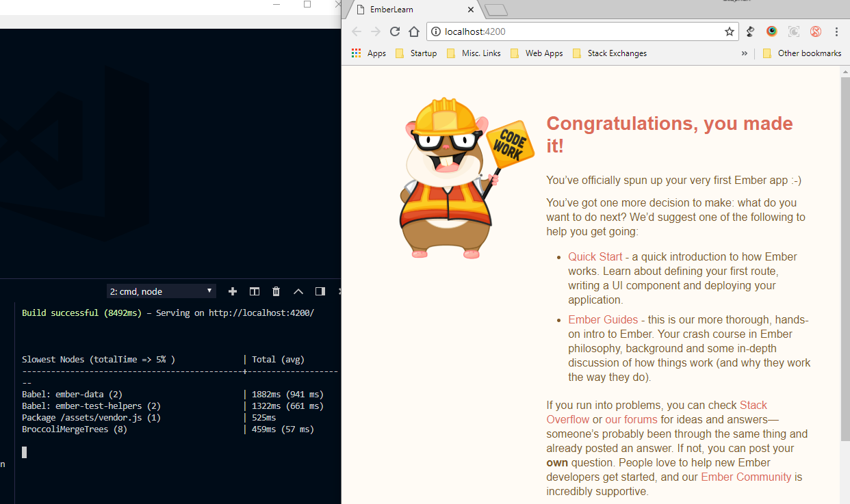Go to Chrome home page icon
The height and width of the screenshot is (504, 850).
tap(414, 31)
